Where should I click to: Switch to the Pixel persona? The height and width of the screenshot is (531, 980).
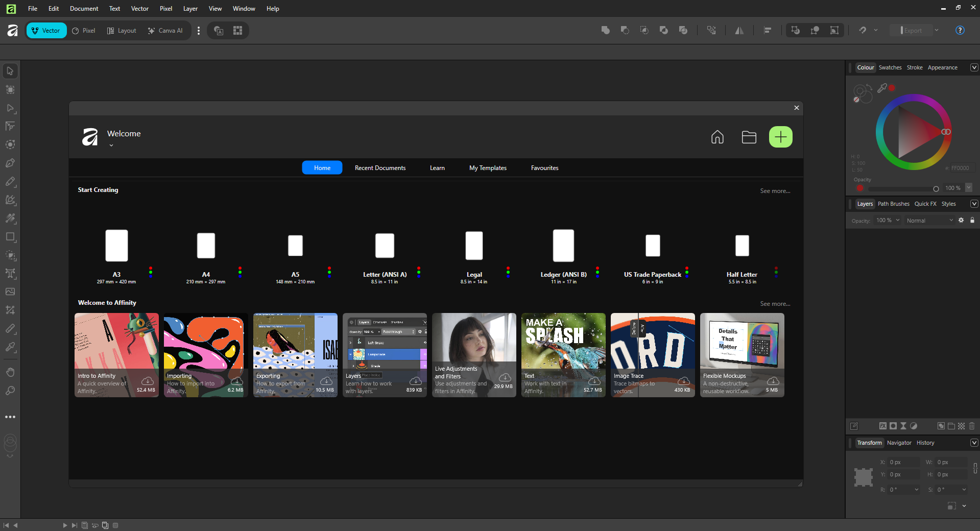click(84, 31)
